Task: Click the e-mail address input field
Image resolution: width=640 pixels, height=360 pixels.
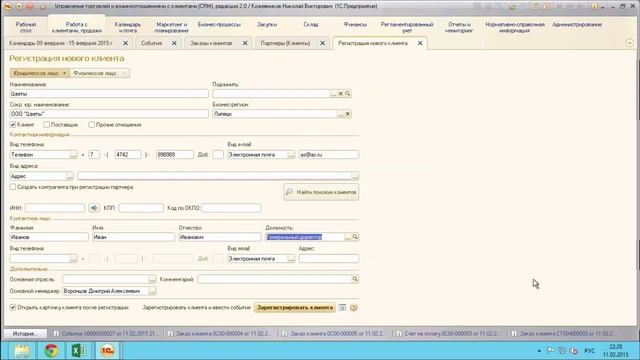Action: [x=329, y=155]
